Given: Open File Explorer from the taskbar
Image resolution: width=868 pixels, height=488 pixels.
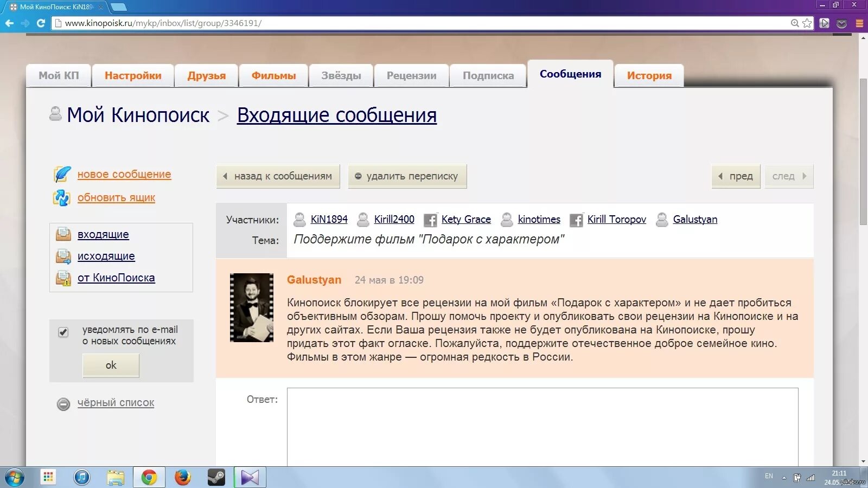Looking at the screenshot, I should (x=116, y=478).
